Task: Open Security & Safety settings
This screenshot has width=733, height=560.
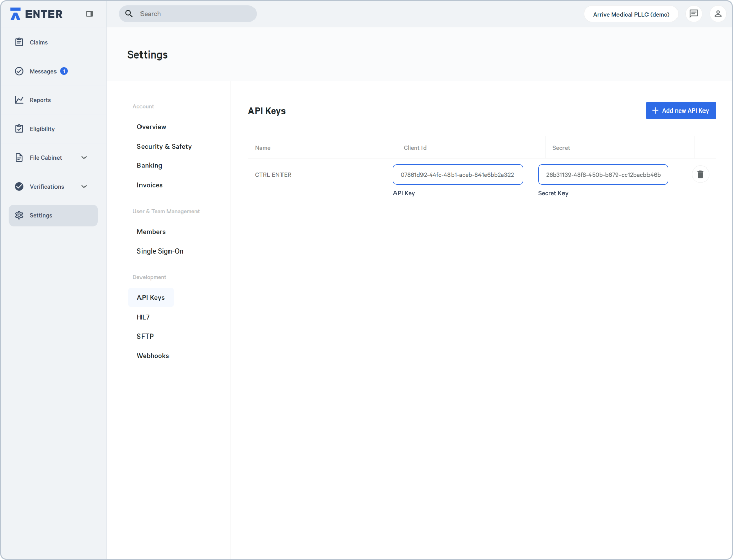Action: [164, 146]
